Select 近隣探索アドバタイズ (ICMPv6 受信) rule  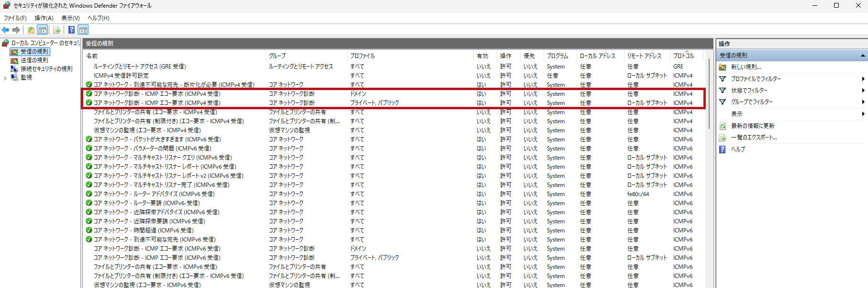tap(156, 212)
